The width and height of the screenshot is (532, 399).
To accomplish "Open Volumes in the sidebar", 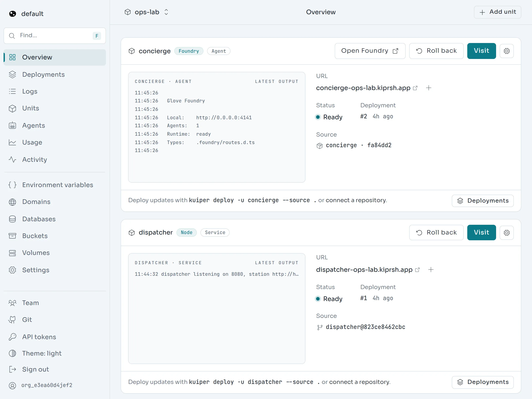I will (x=55, y=253).
